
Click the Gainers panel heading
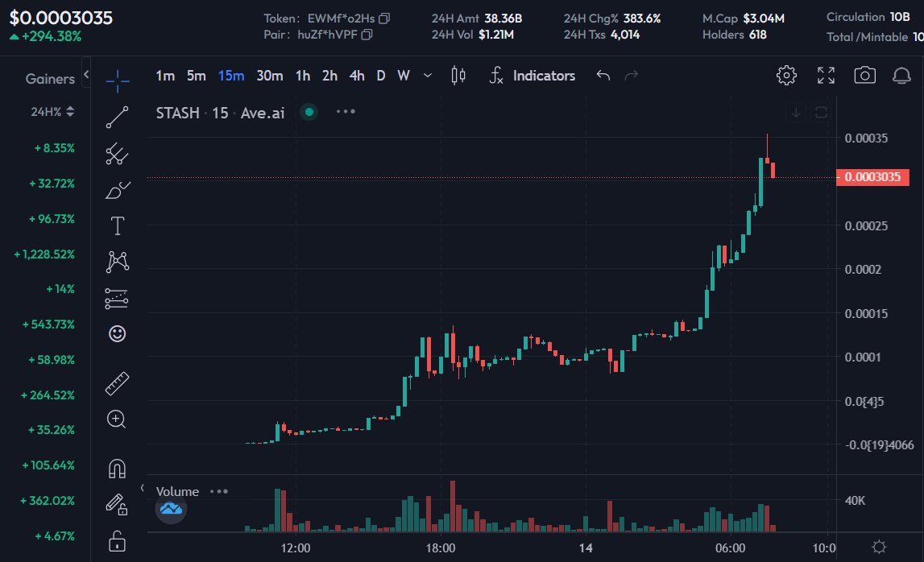tap(50, 79)
